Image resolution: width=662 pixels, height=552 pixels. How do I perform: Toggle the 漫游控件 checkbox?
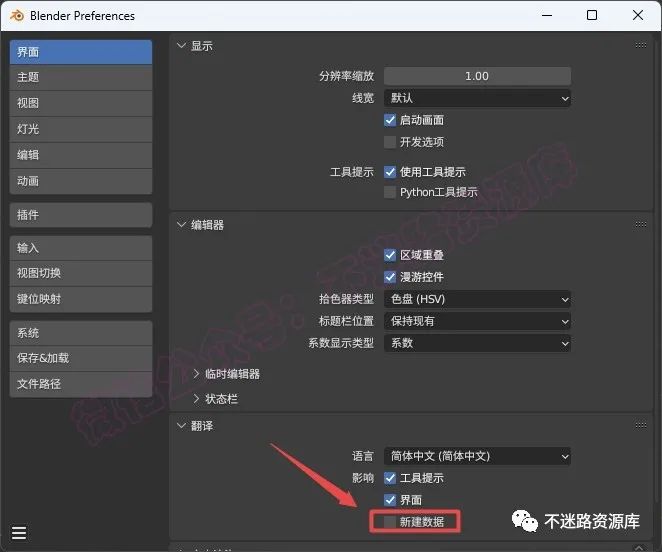point(390,277)
